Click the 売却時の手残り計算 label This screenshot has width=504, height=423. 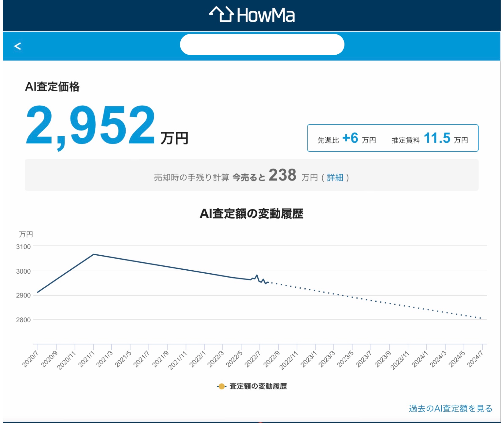pos(192,177)
